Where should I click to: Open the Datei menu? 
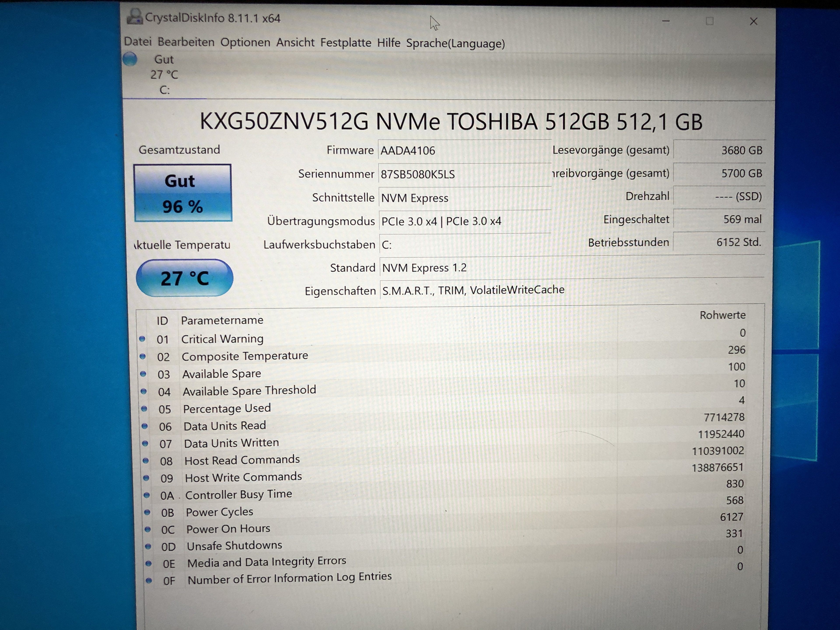(137, 41)
